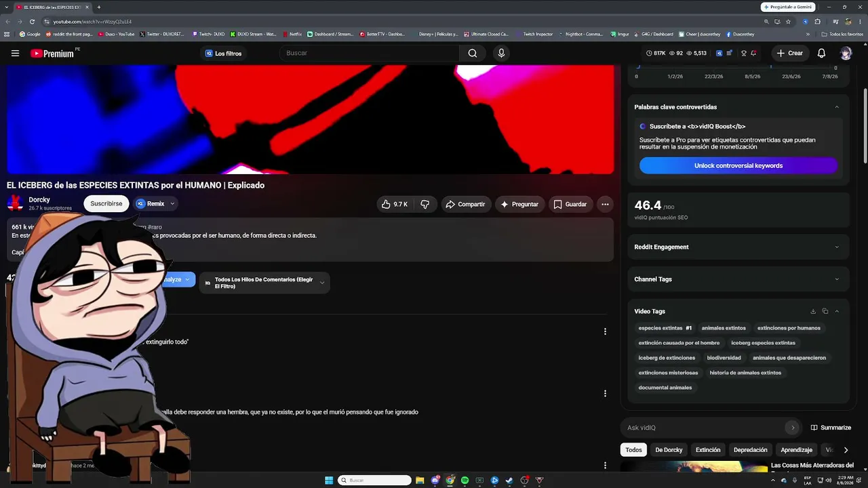Click the Windows taskbar search box
The height and width of the screenshot is (488, 868).
375,481
